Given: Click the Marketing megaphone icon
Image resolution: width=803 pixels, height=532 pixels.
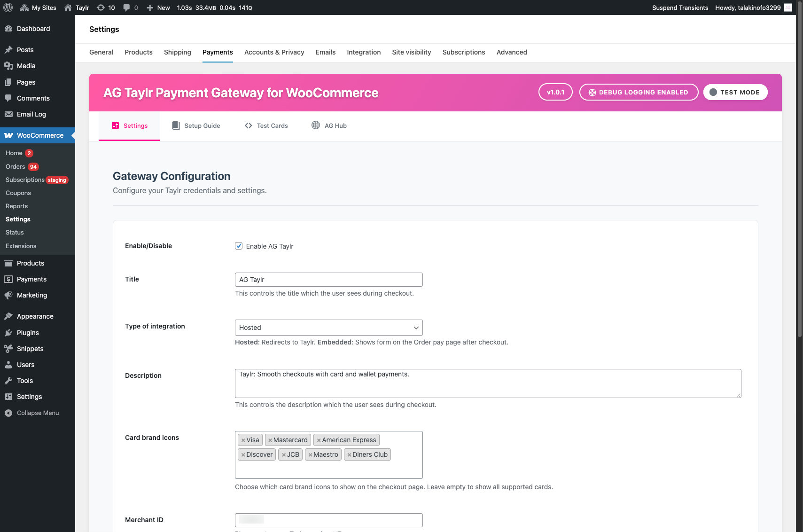Looking at the screenshot, I should point(8,295).
